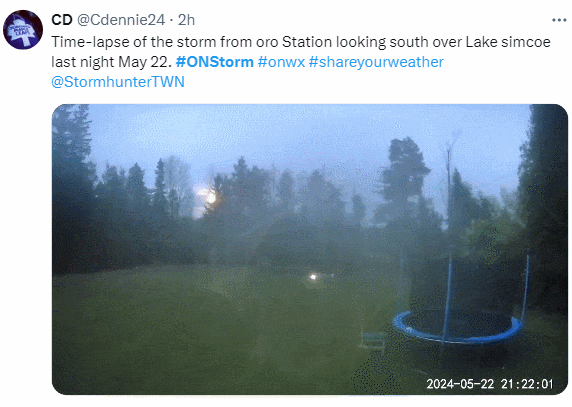Click the blue trampoline in the video
The image size is (572, 407).
pos(458,327)
